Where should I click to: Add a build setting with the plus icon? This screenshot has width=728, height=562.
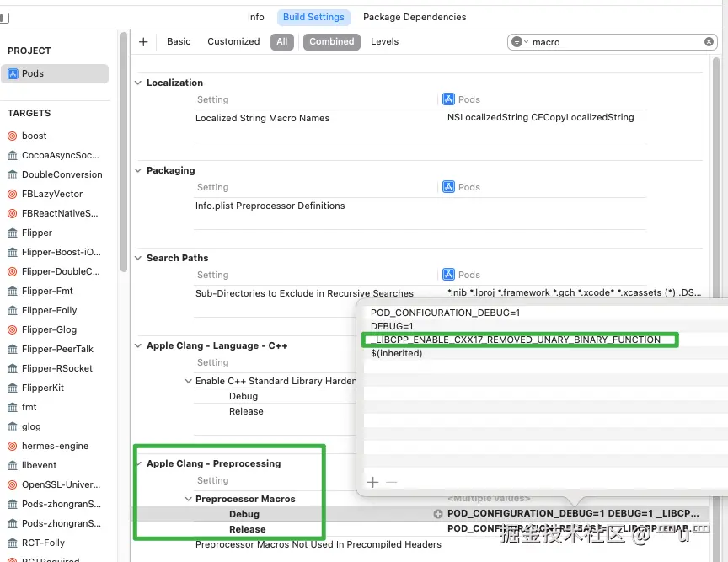(143, 42)
